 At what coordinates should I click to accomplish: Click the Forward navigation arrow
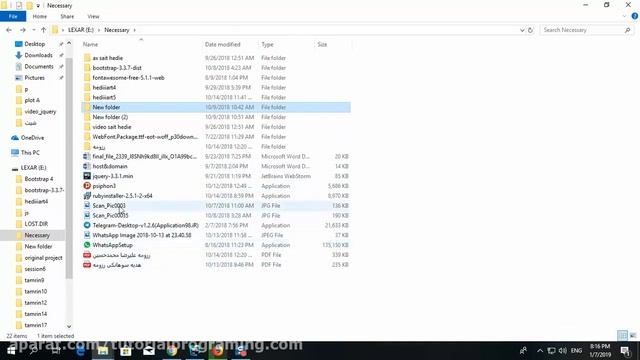pos(23,30)
